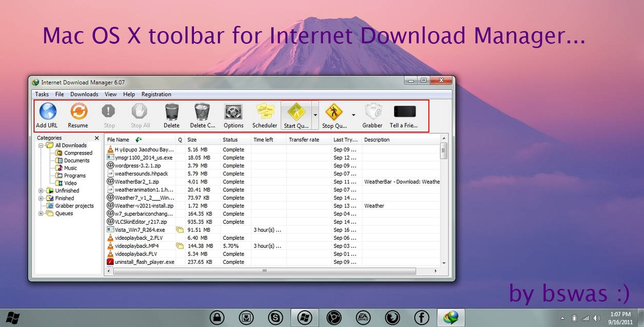Expand the Finished category
The width and height of the screenshot is (644, 327).
pyautogui.click(x=41, y=198)
